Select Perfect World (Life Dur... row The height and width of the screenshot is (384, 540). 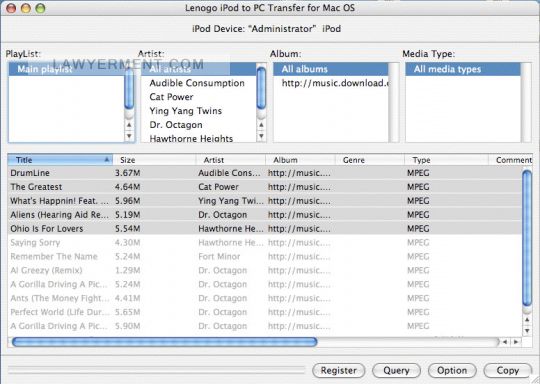click(x=264, y=312)
